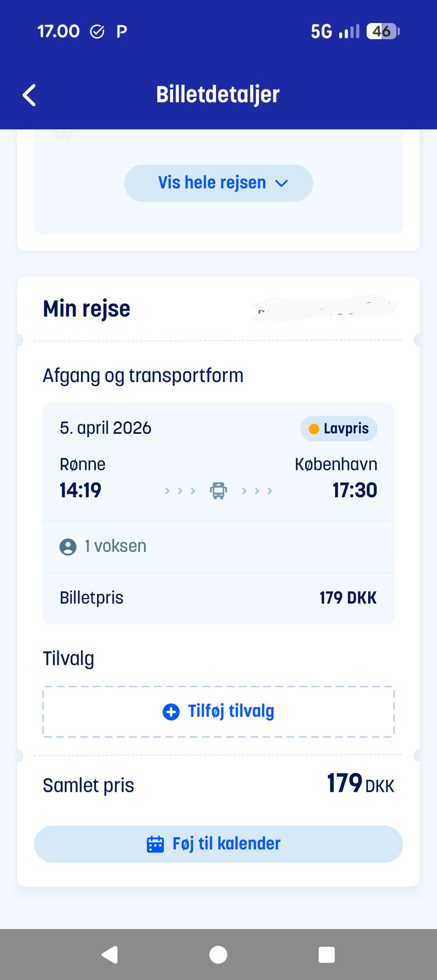Tap the back arrow in the header

click(x=30, y=95)
